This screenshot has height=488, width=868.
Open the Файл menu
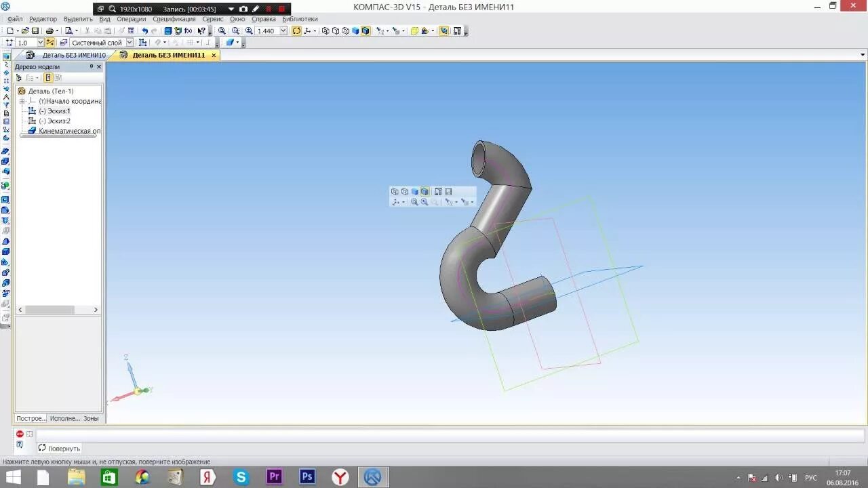(x=15, y=19)
